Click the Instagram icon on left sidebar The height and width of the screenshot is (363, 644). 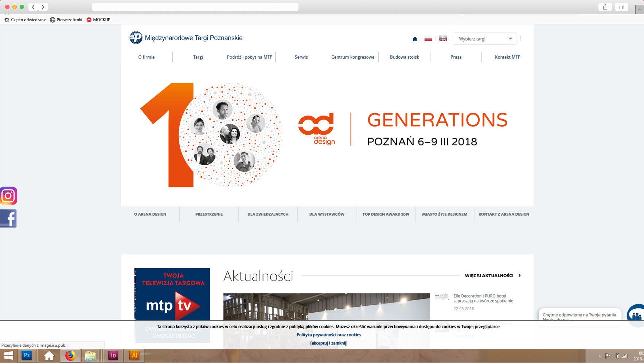(9, 196)
